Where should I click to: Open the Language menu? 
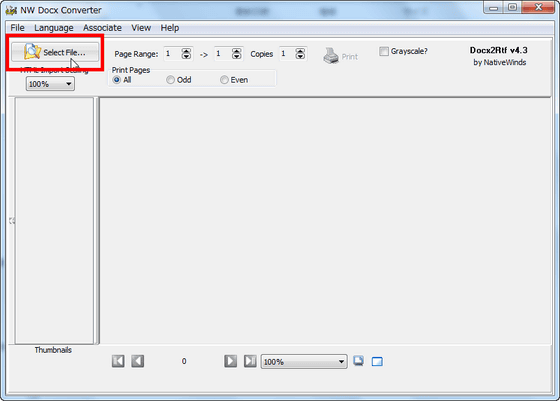click(x=54, y=28)
